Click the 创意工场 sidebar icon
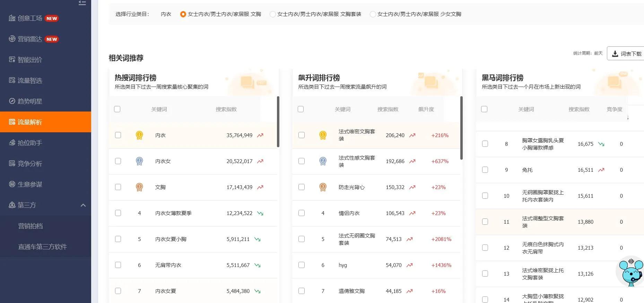This screenshot has width=644, height=303. point(12,18)
